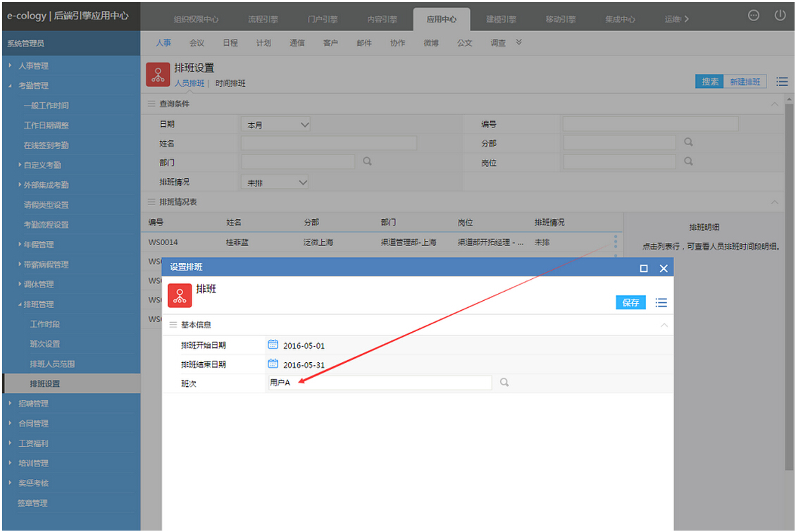Click the 新建排班 button
This screenshot has height=532, width=796.
pos(745,82)
